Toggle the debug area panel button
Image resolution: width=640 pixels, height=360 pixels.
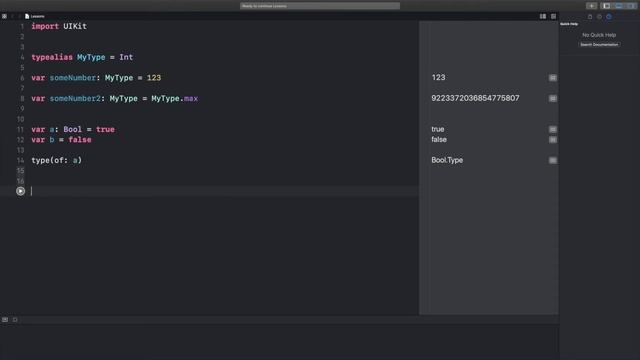(x=619, y=6)
